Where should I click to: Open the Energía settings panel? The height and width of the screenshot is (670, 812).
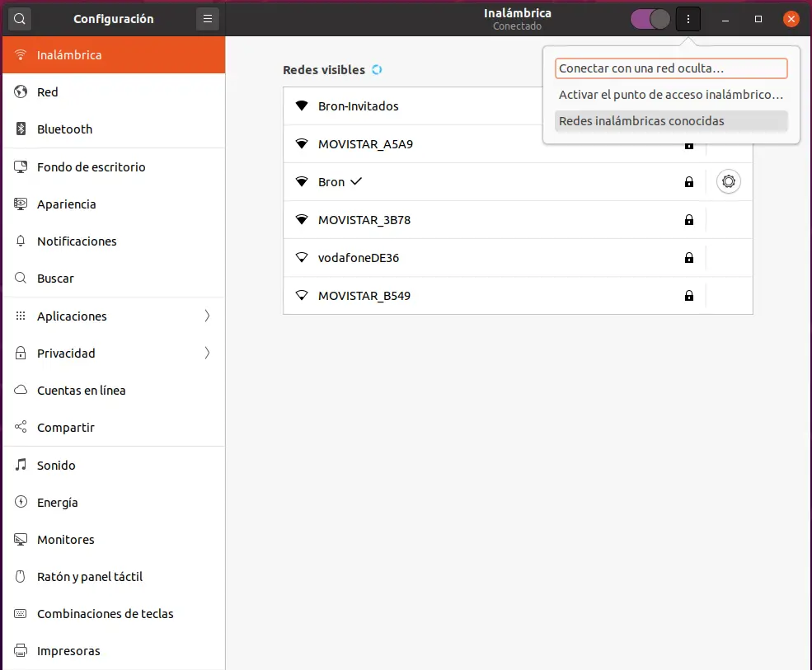point(114,503)
